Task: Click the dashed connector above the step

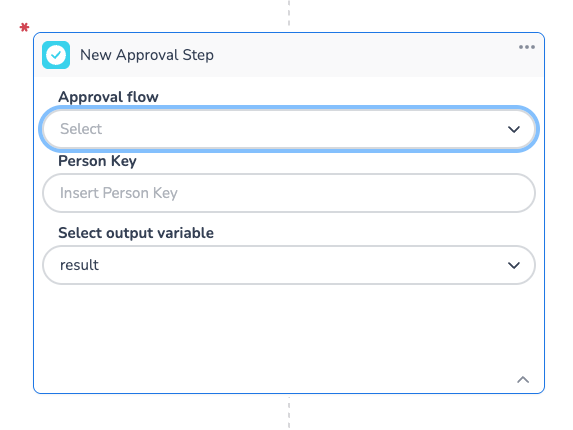Action: click(289, 13)
